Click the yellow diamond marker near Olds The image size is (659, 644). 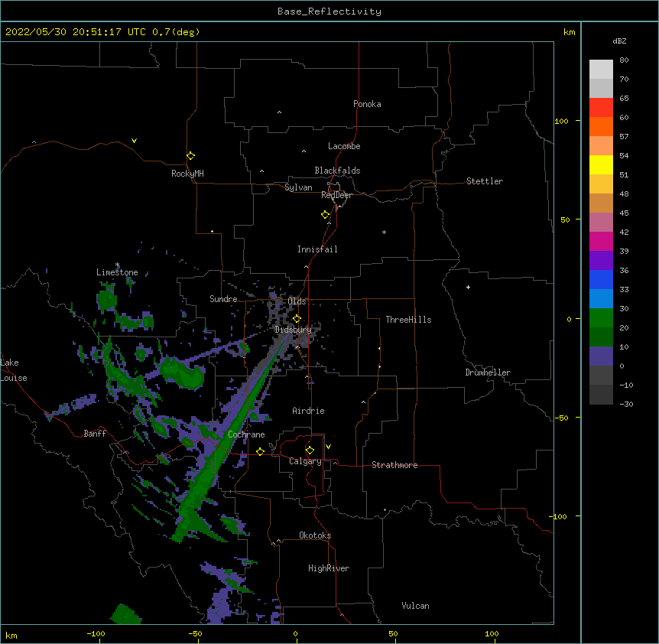tap(297, 319)
